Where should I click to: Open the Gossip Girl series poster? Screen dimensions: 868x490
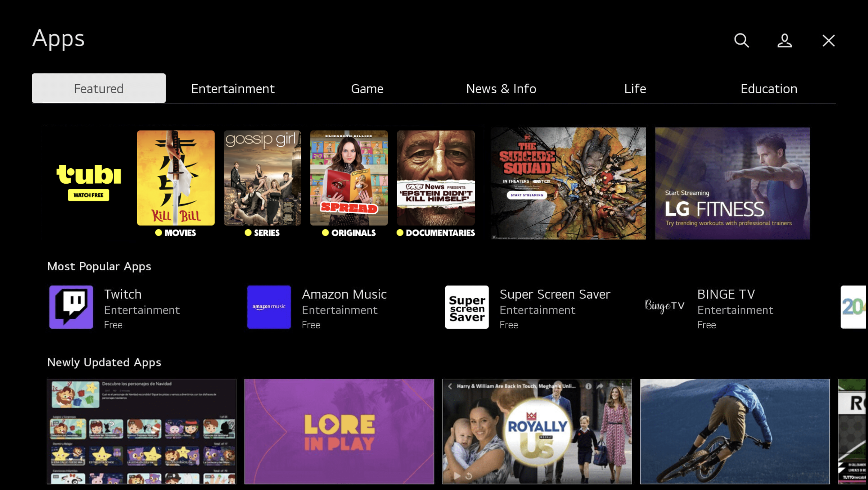pyautogui.click(x=262, y=178)
